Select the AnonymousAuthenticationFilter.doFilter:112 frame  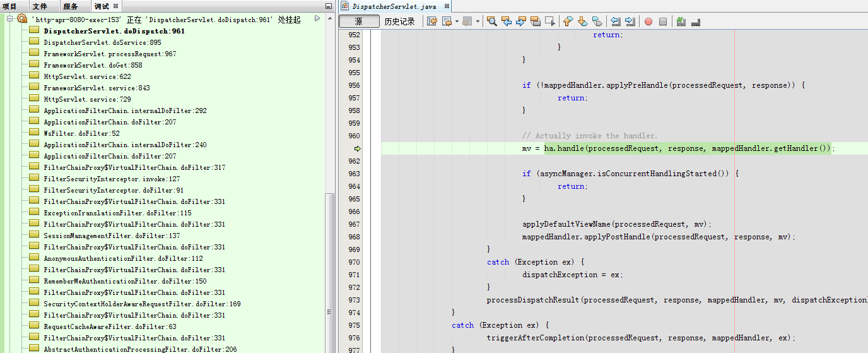pos(123,258)
